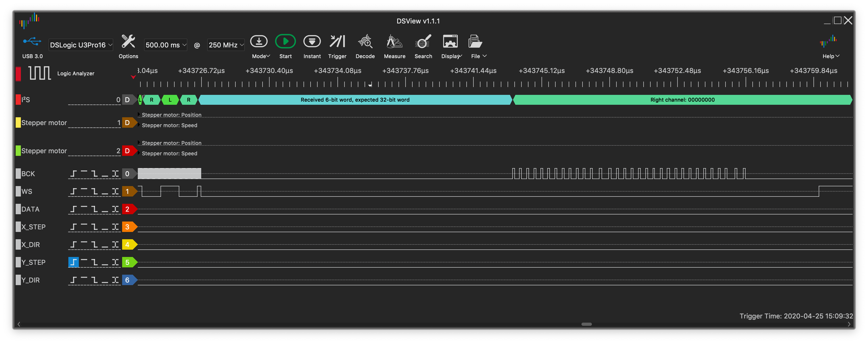Click the Logic Analyzer waveform icon

click(x=39, y=73)
